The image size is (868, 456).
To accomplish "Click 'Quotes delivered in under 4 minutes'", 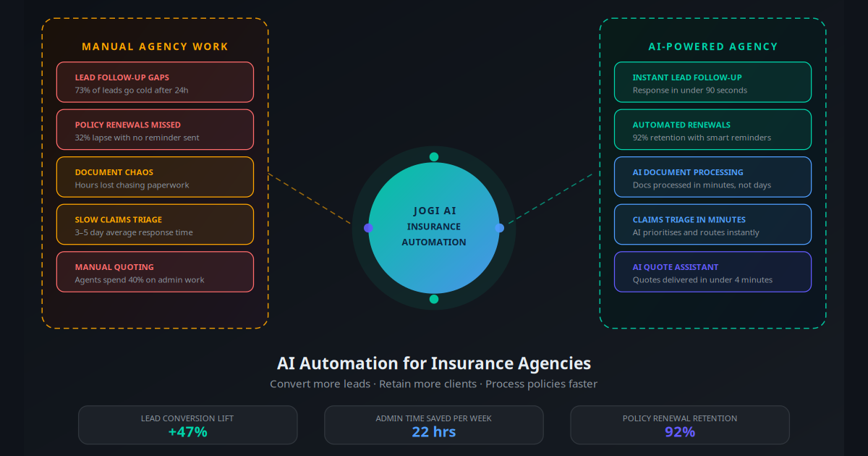I will [x=702, y=280].
